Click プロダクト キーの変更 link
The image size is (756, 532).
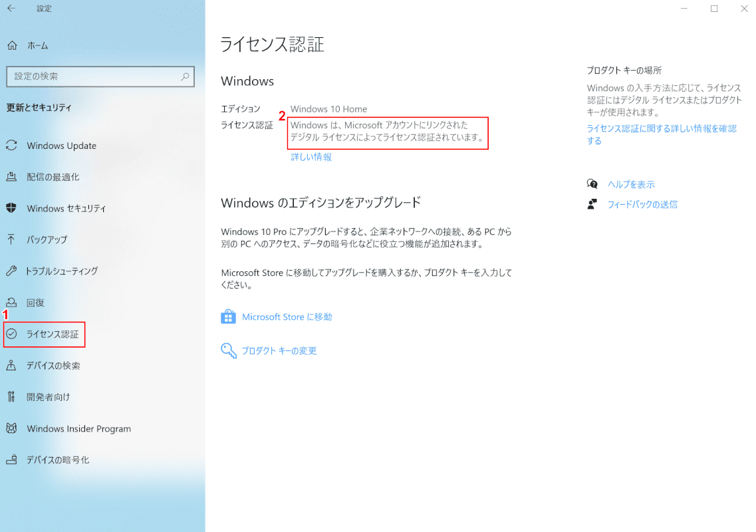click(279, 350)
